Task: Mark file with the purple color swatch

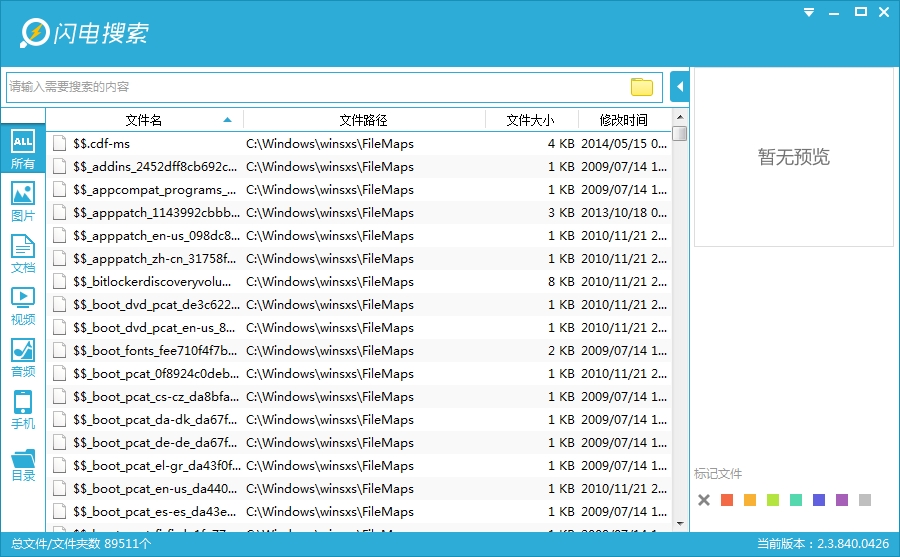Action: click(x=842, y=500)
